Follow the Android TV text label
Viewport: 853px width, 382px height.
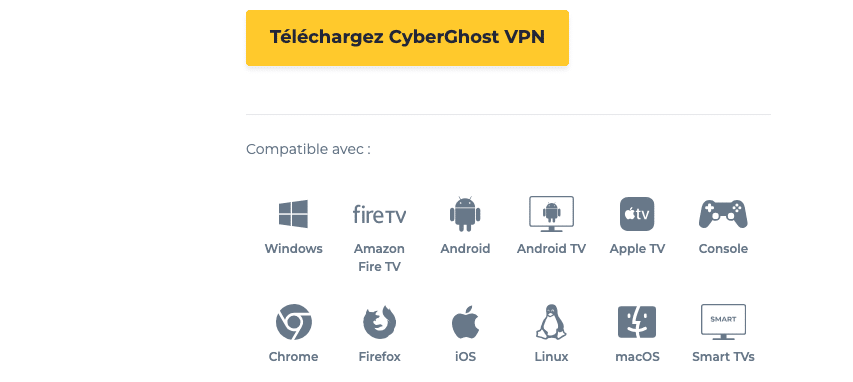pyautogui.click(x=551, y=249)
